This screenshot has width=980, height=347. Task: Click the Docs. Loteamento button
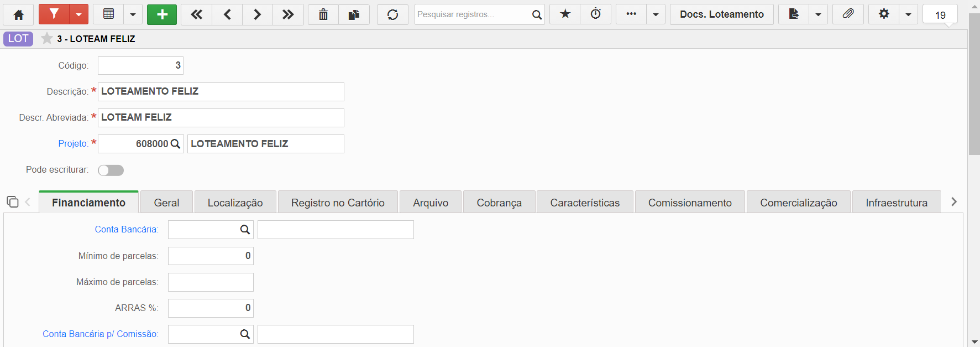click(722, 14)
